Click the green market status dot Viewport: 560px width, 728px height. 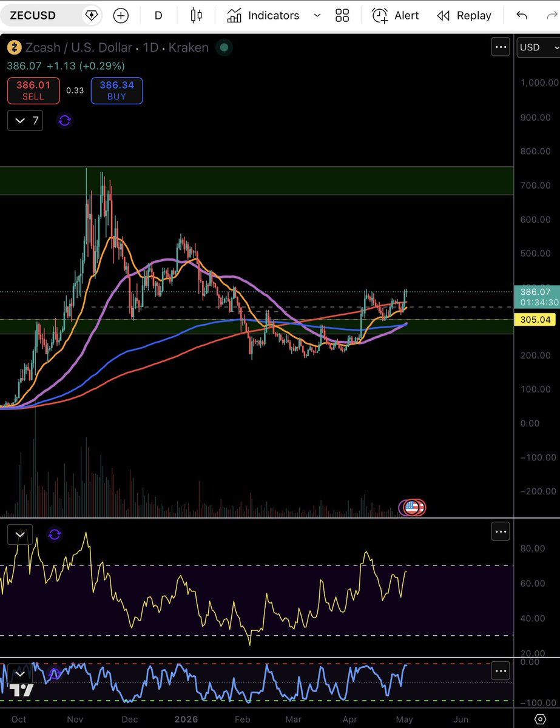224,47
